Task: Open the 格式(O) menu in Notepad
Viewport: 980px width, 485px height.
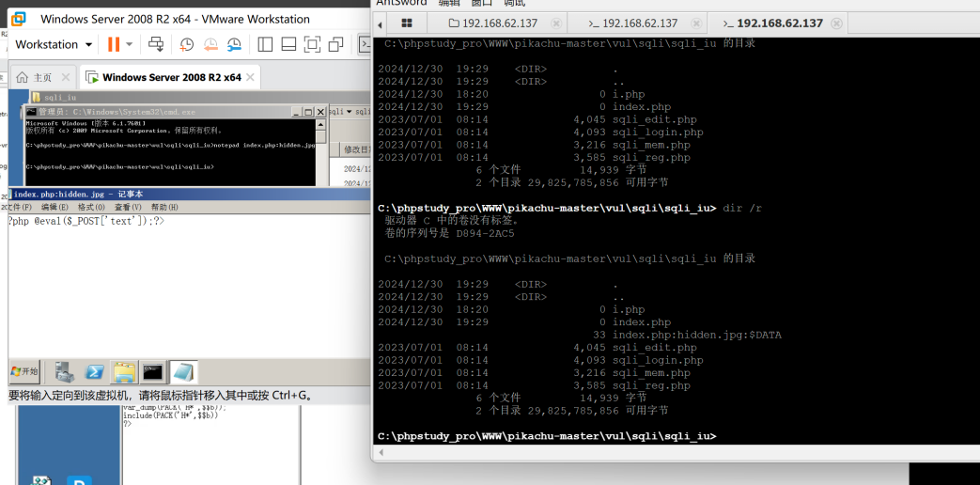Action: point(91,207)
